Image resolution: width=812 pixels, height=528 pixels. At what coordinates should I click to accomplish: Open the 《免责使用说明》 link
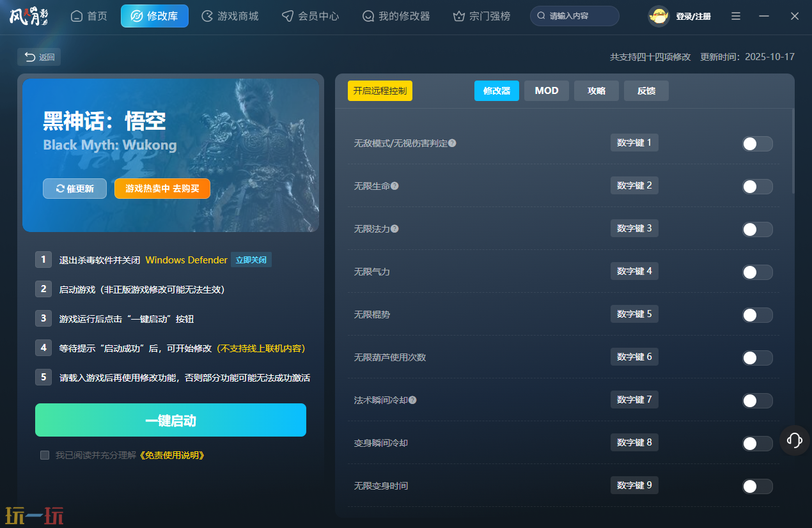click(x=171, y=455)
